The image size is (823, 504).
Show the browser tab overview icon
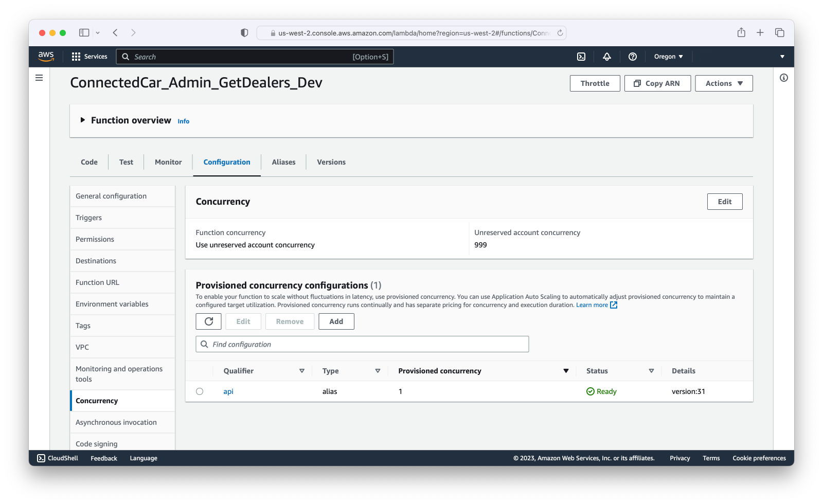(x=780, y=33)
